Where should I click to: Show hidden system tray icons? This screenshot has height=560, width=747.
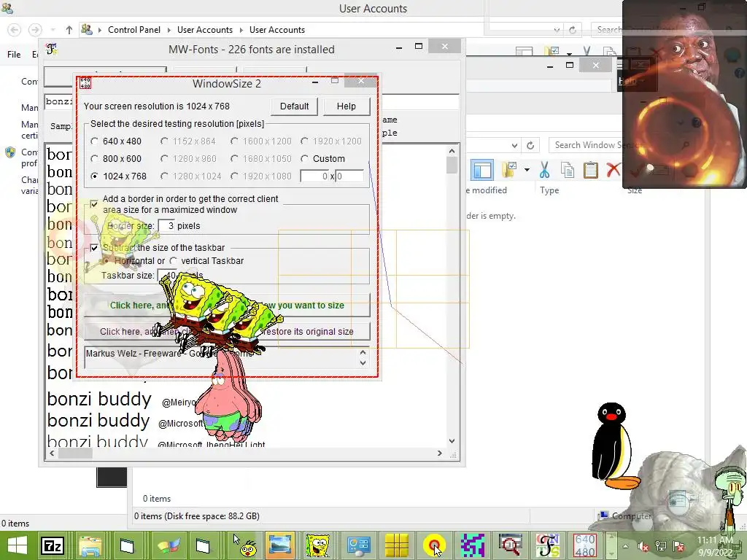[625, 547]
